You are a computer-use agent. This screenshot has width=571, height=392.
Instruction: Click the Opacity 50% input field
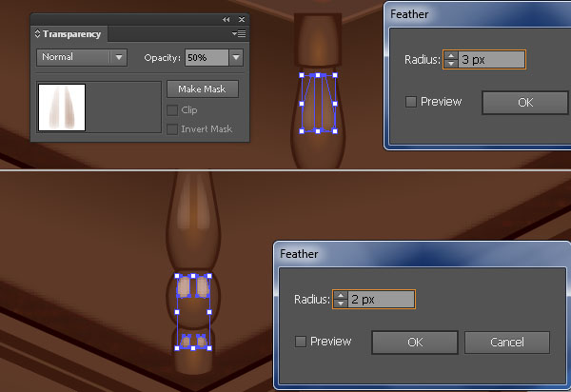(x=207, y=57)
